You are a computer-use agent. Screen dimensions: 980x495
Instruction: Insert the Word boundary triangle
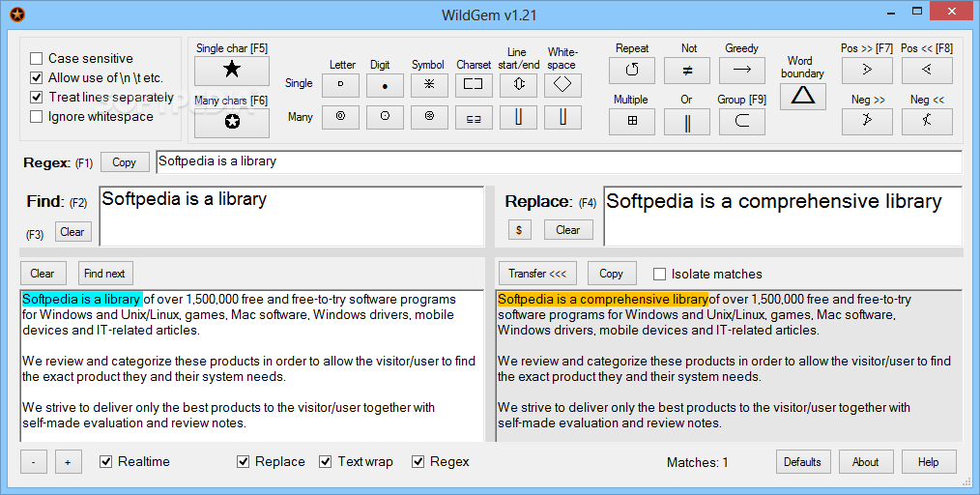click(802, 97)
